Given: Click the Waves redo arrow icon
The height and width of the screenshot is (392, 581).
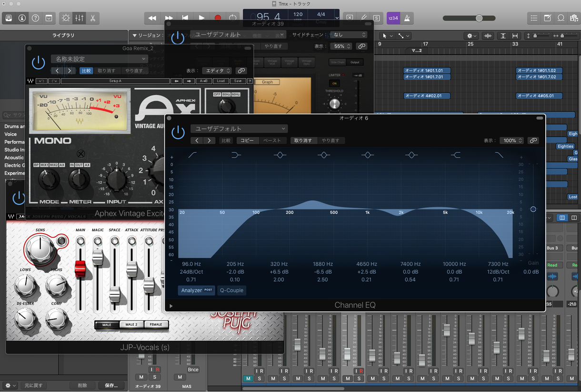Looking at the screenshot, I should (x=54, y=81).
